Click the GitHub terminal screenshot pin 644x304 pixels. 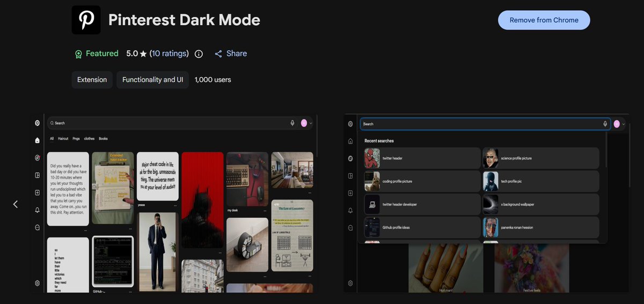point(113,261)
